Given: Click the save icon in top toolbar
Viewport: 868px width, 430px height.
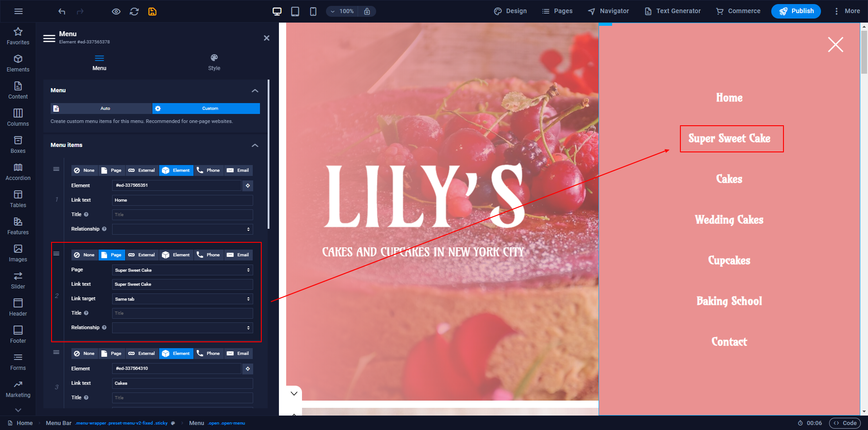Looking at the screenshot, I should (152, 11).
